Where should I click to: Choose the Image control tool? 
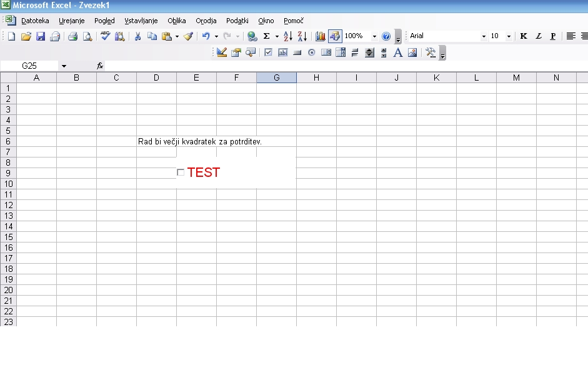point(412,53)
